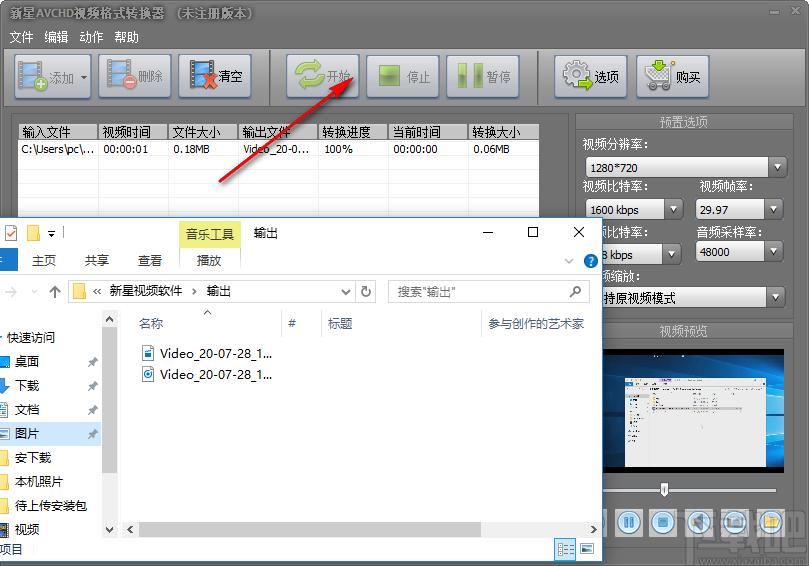Click the preview volume speaker icon

699,522
